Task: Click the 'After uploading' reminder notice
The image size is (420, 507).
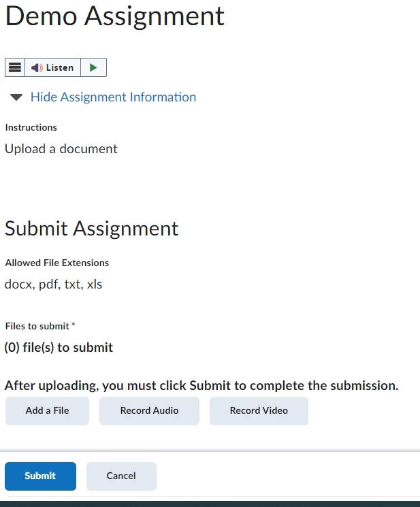Action: tap(201, 386)
